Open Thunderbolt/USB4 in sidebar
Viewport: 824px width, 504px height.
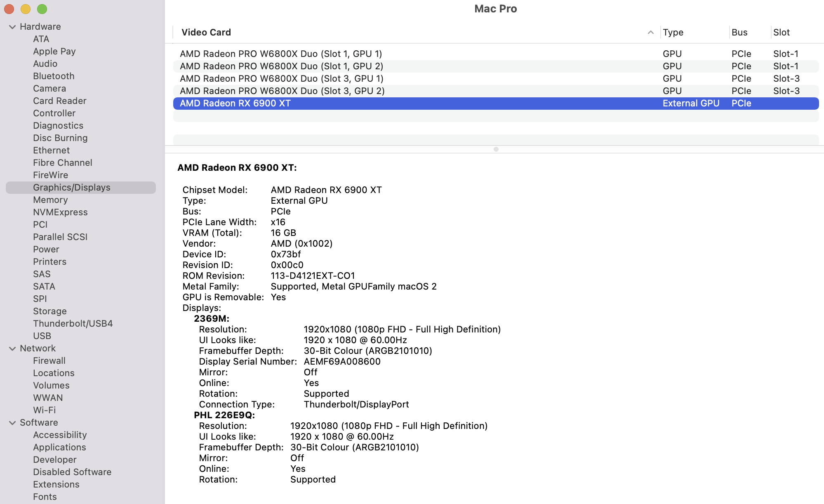73,323
